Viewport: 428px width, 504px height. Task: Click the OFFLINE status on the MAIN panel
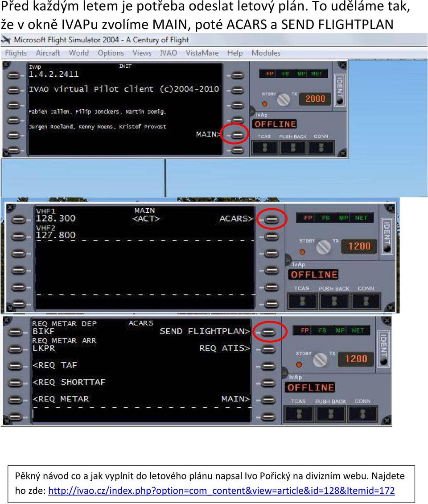point(314,274)
